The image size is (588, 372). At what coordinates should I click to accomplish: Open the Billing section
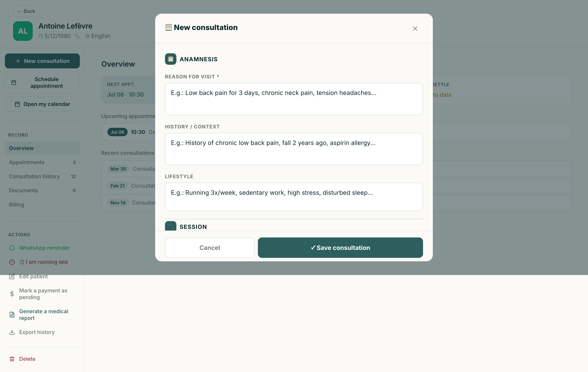(x=42, y=204)
